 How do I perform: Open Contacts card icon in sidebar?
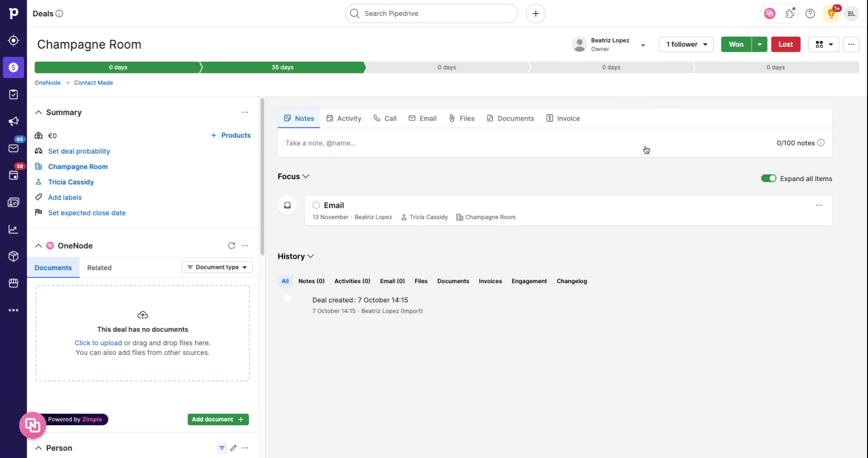pos(14,202)
